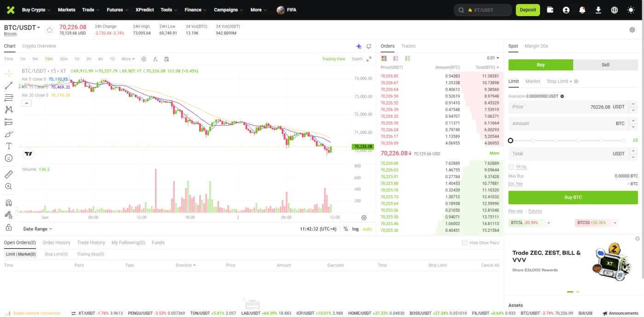Image resolution: width=644 pixels, height=317 pixels.
Task: Open the Date Range dropdown
Action: coord(38,229)
